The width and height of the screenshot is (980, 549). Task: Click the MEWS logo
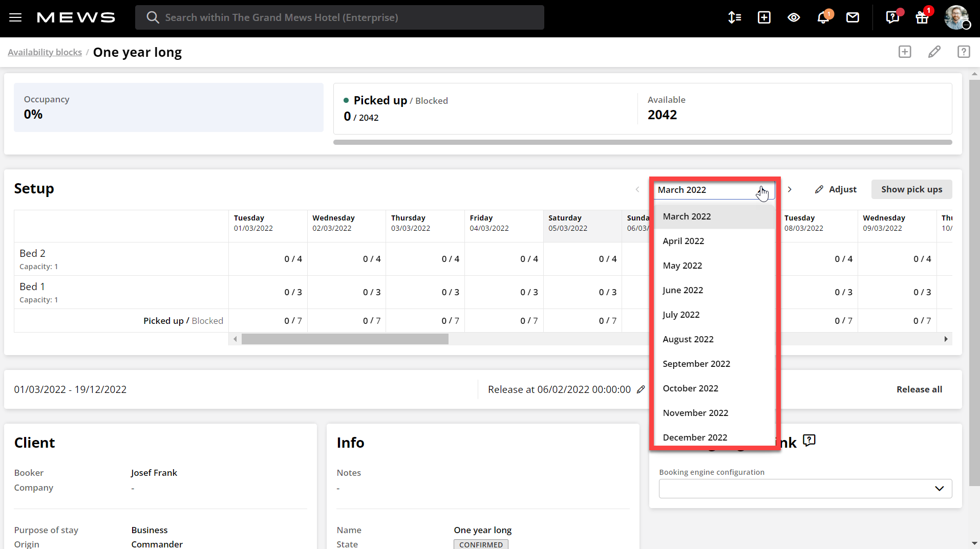[75, 17]
